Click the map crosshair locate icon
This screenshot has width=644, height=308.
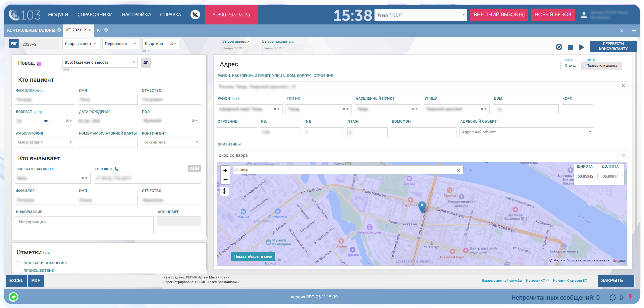[x=224, y=191]
